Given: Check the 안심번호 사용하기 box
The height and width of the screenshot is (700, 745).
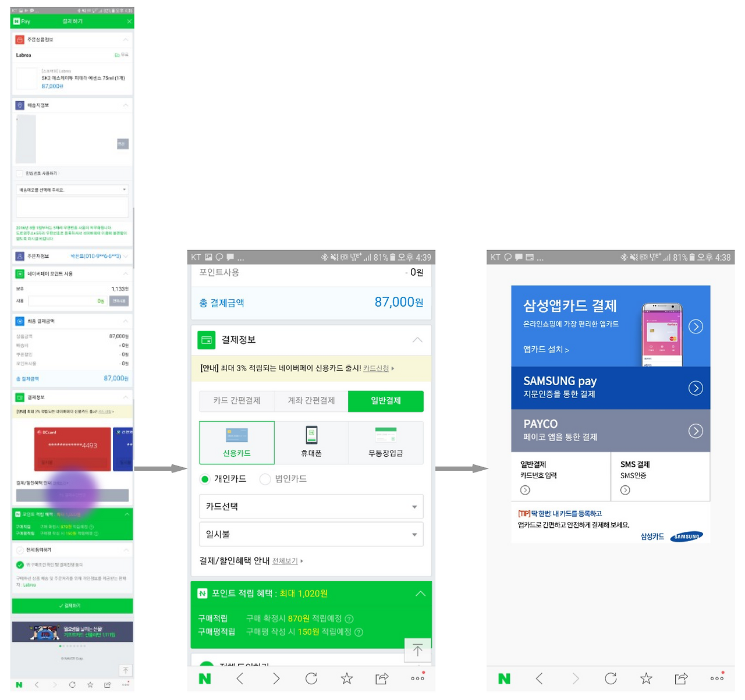Looking at the screenshot, I should coord(20,173).
